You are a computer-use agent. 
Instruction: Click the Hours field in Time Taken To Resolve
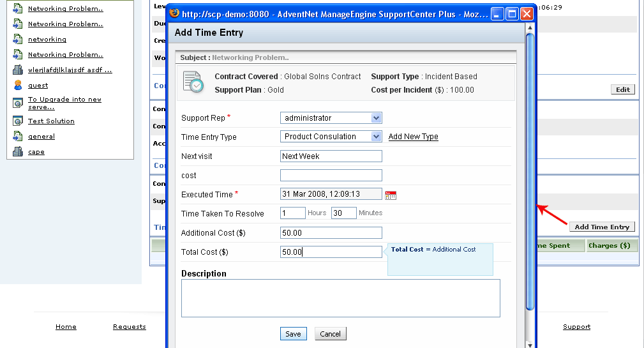(x=293, y=213)
